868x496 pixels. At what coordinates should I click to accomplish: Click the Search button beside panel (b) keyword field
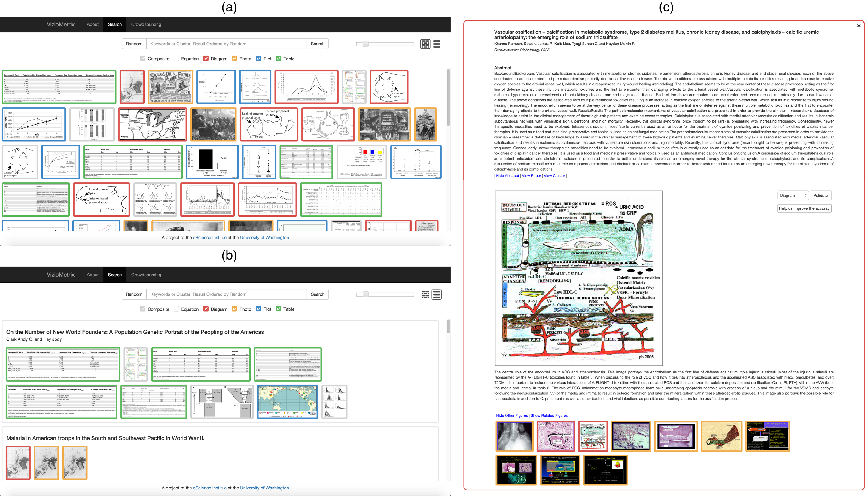point(318,294)
